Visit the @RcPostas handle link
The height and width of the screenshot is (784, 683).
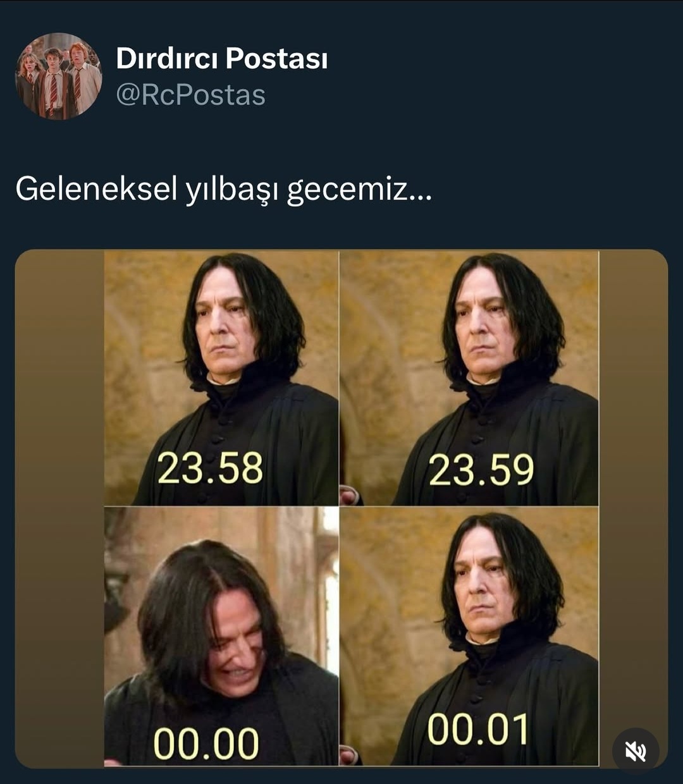[x=191, y=95]
